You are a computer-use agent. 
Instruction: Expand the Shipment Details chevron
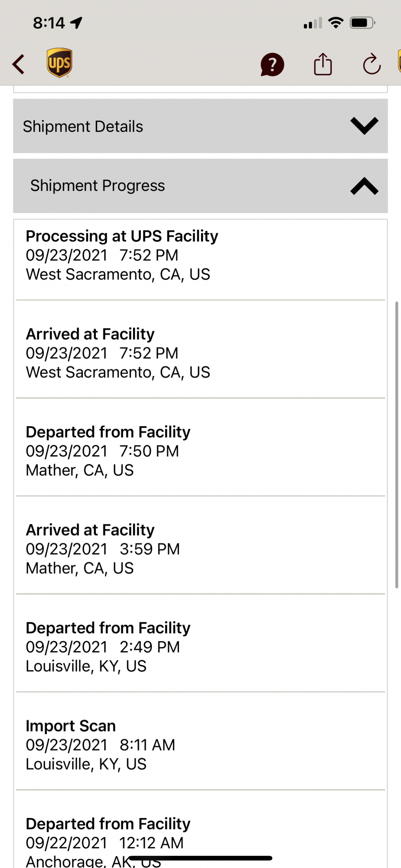tap(364, 126)
